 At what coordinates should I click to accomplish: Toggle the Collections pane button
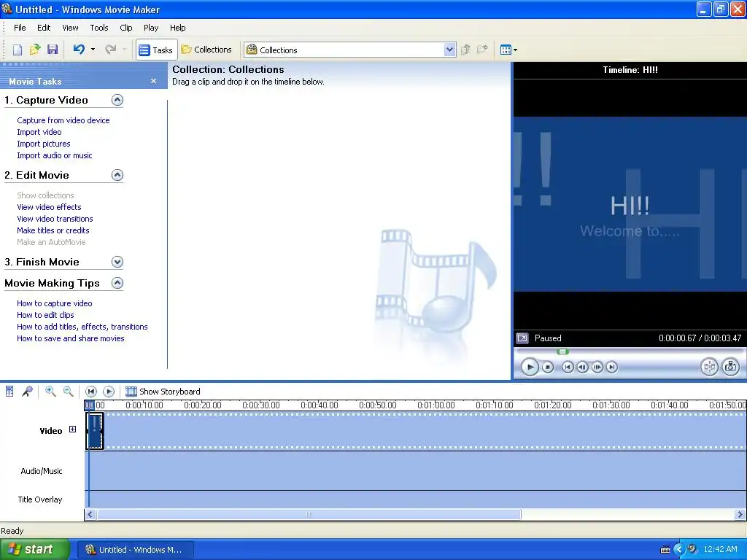click(206, 50)
